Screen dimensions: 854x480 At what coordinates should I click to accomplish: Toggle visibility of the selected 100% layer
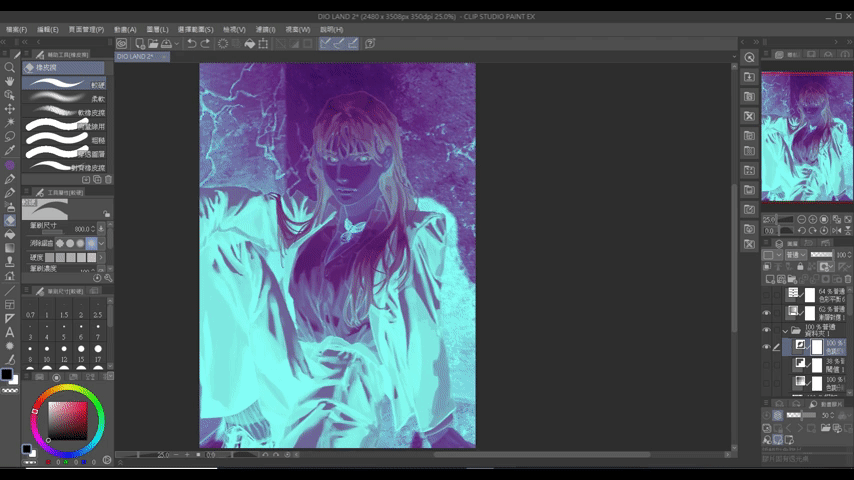pos(767,347)
